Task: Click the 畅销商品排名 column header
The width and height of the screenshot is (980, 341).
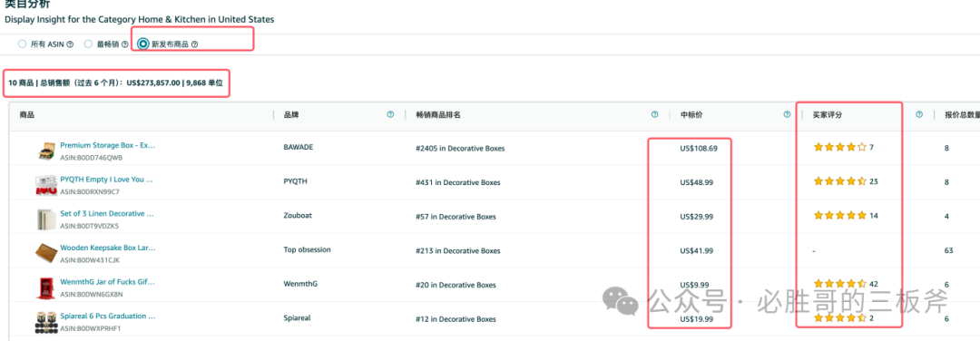Action: click(437, 115)
